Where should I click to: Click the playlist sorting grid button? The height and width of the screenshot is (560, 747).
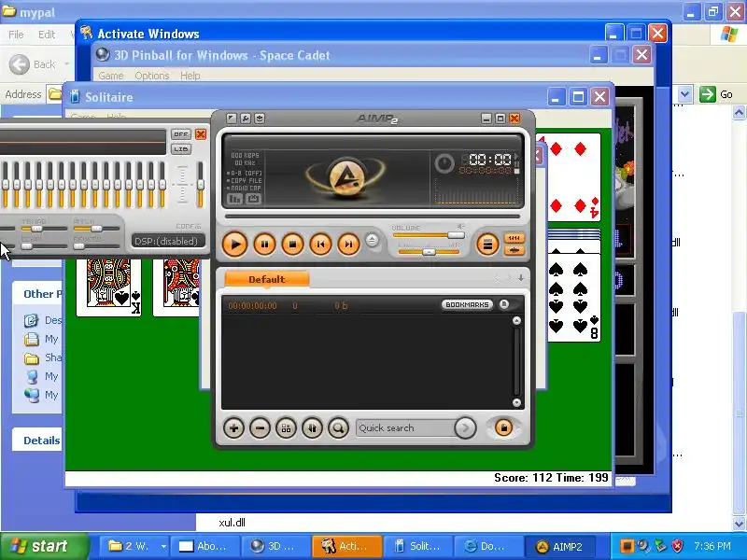click(286, 428)
